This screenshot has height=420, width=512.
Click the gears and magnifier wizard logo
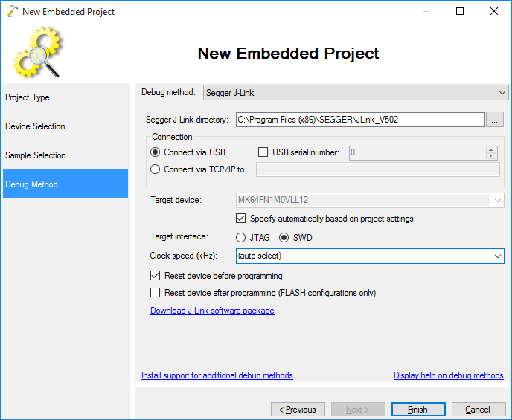point(37,51)
